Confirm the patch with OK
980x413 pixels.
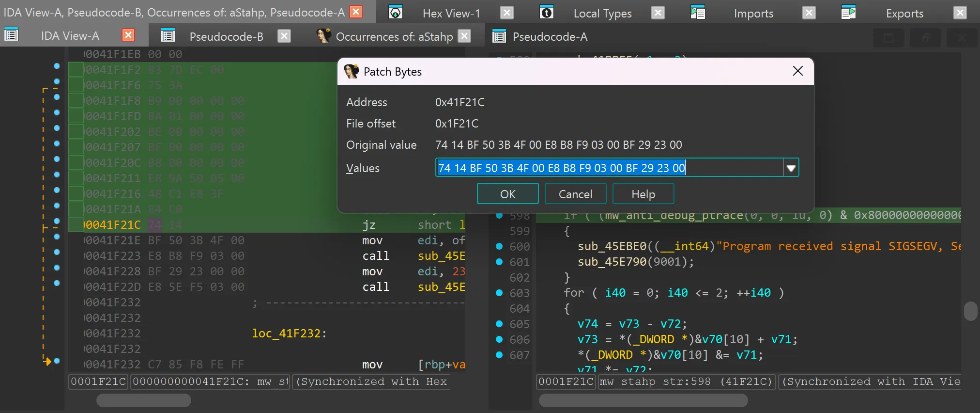pos(507,194)
